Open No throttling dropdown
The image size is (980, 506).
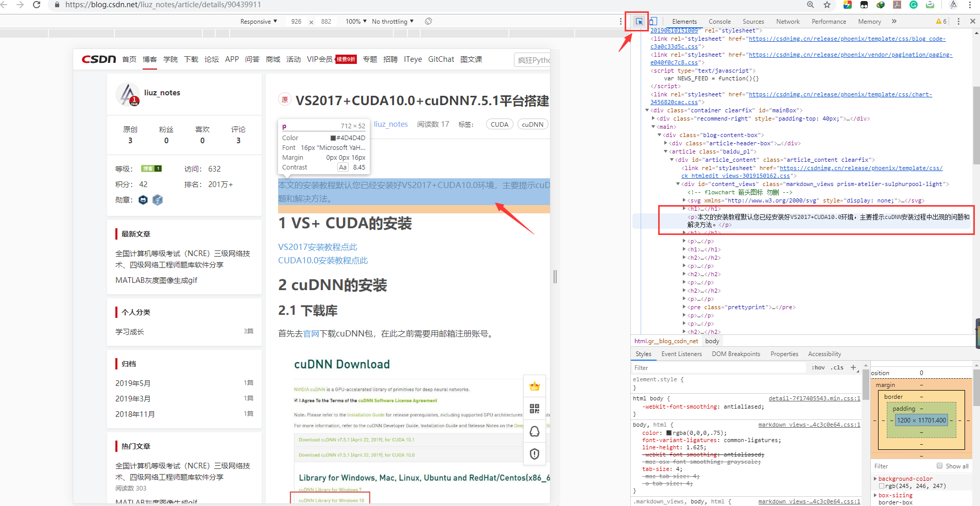[393, 22]
